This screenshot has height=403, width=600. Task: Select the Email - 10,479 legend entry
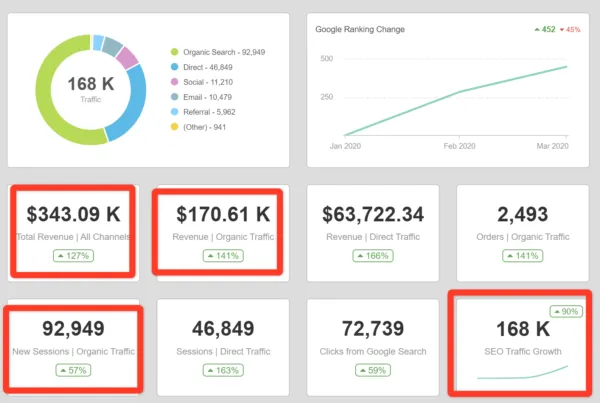click(x=210, y=96)
